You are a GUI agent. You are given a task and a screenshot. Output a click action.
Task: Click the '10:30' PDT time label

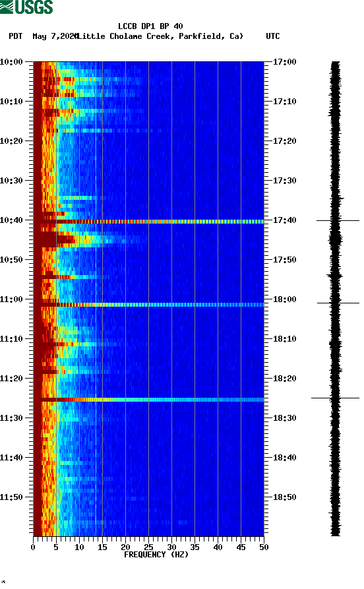[x=11, y=181]
